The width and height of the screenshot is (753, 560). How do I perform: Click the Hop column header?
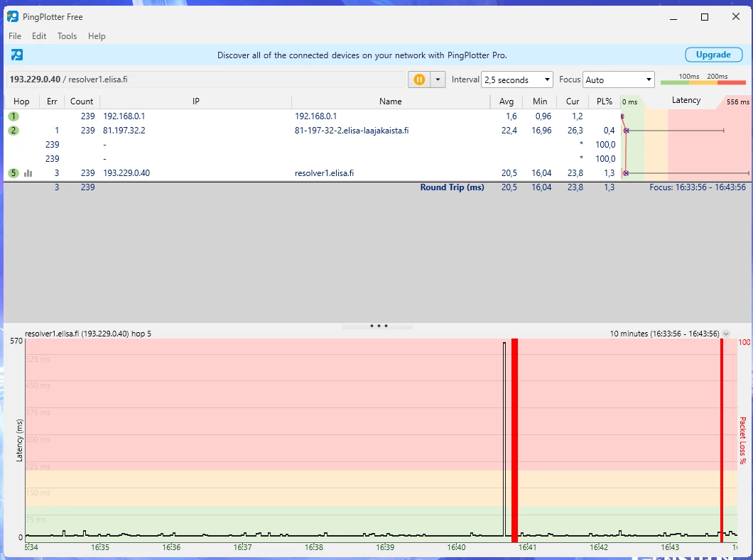[21, 101]
